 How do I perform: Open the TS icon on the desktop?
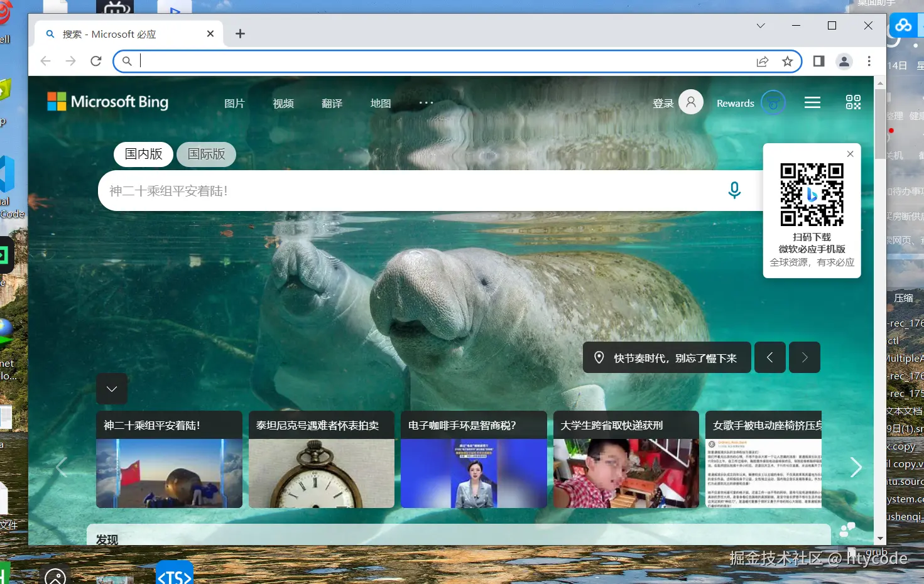175,572
